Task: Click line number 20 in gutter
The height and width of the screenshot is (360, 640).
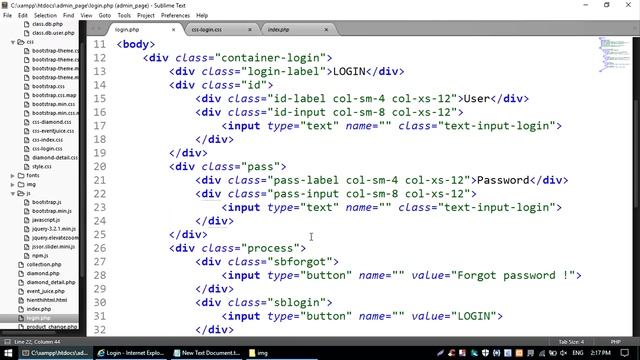Action: (99, 167)
